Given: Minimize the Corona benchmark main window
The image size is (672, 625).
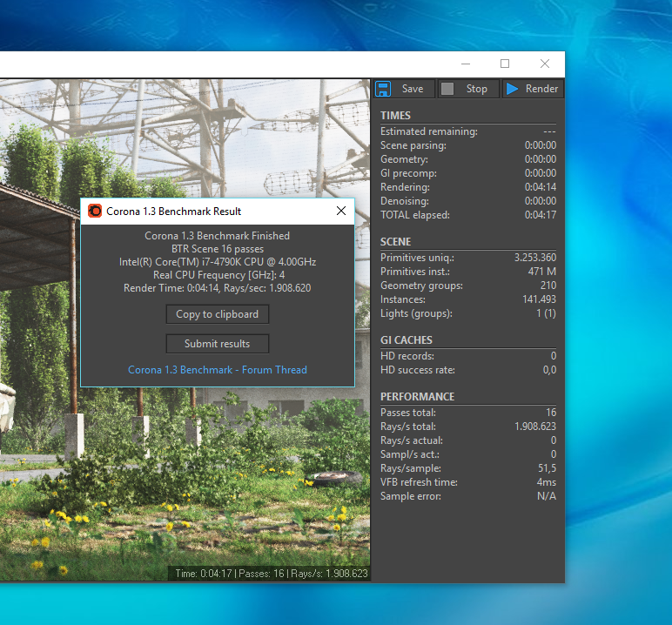Looking at the screenshot, I should (466, 64).
